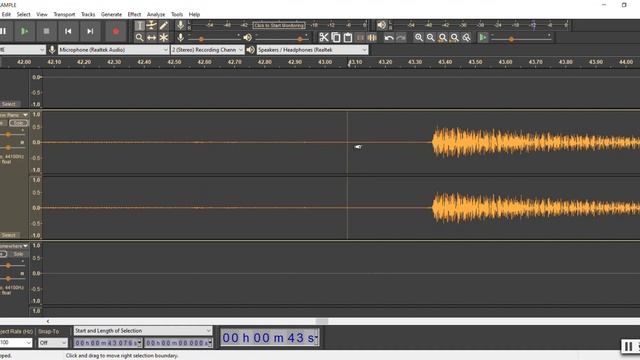Click the playback meter speaker icon
640x360 pixels.
(381, 25)
